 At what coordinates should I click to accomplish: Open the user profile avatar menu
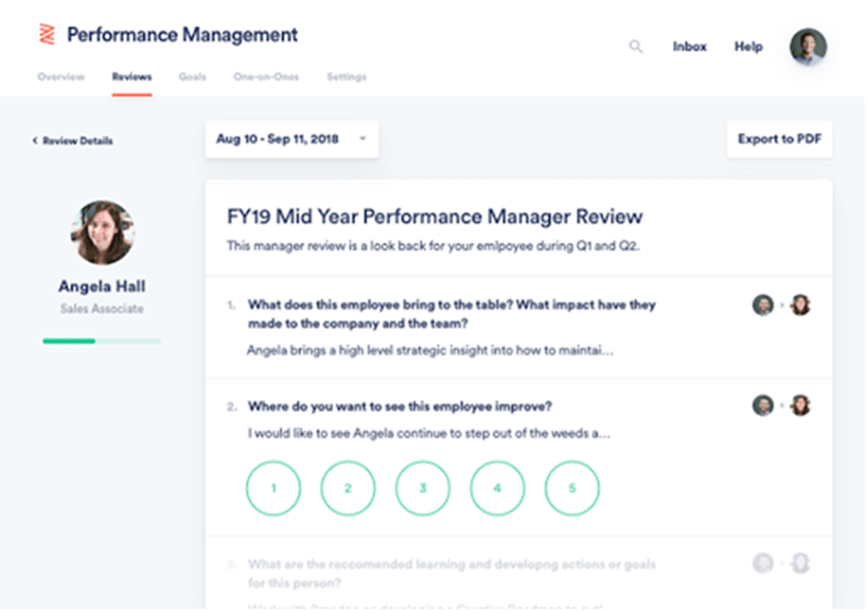coord(808,47)
